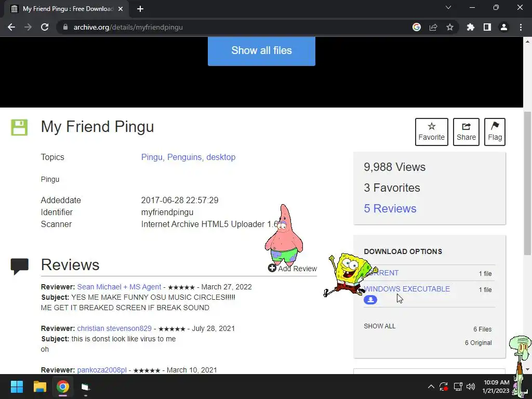Screen dimensions: 532x399
Task: Select the identifier value myfriendpingu
Action: pyautogui.click(x=167, y=212)
